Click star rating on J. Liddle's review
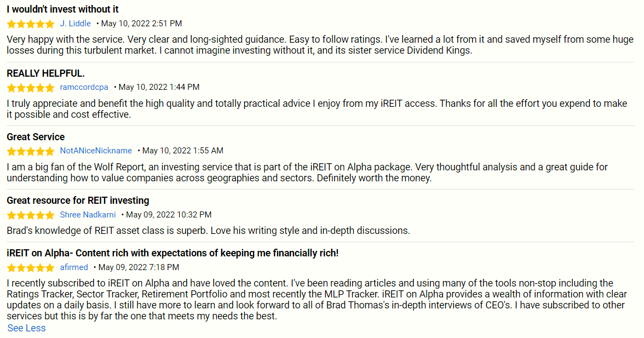Screen dimensions: 644x338 point(31,24)
